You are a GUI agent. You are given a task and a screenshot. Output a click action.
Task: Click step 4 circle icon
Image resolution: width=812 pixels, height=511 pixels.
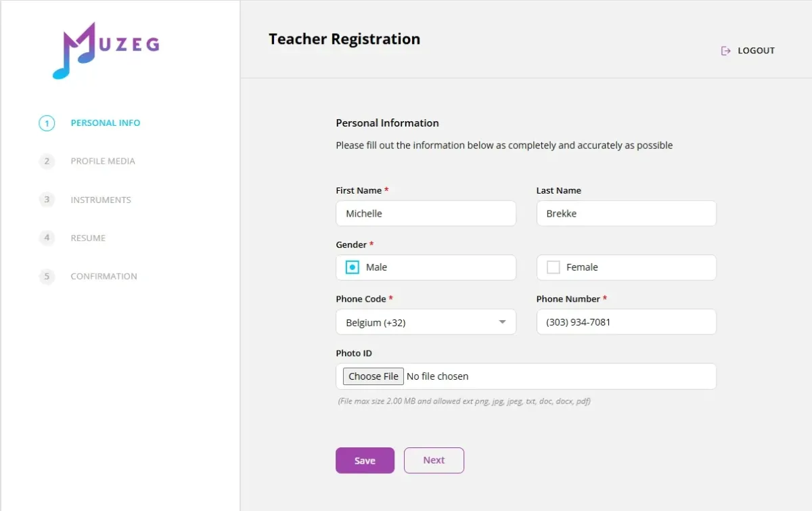47,238
